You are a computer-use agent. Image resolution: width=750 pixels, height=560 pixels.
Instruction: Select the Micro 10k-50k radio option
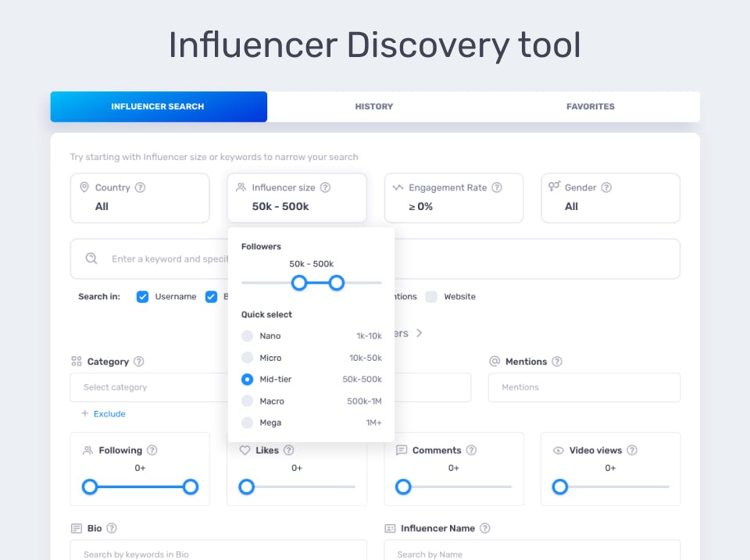coord(248,357)
